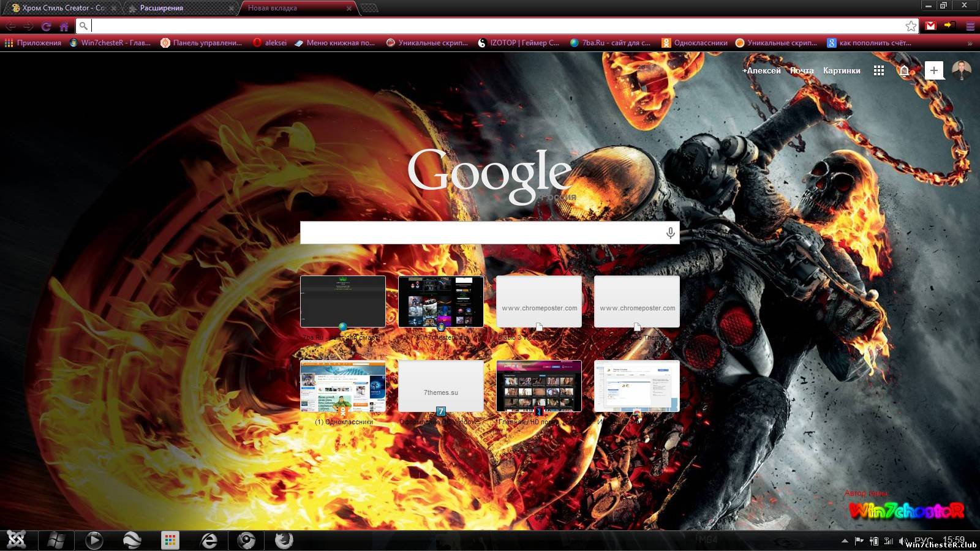The height and width of the screenshot is (551, 980).
Task: Open the Главная HD most-visited thumbnail
Action: 539,386
